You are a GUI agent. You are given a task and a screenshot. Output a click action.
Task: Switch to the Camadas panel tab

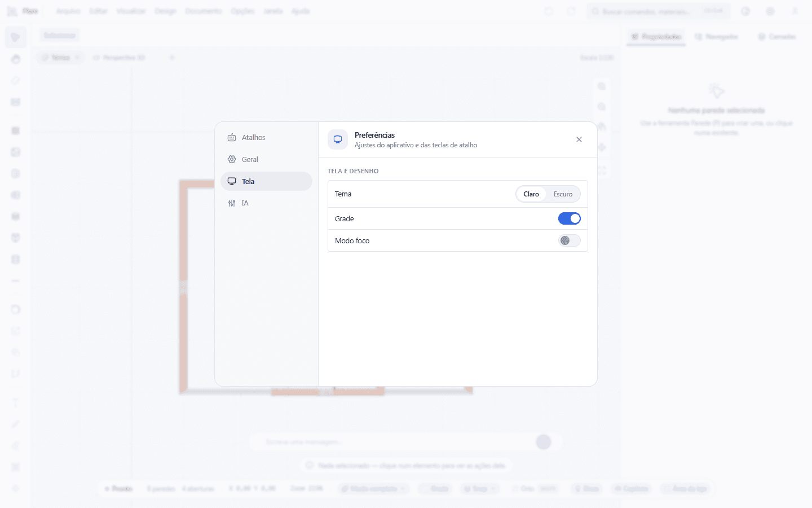[x=776, y=37]
